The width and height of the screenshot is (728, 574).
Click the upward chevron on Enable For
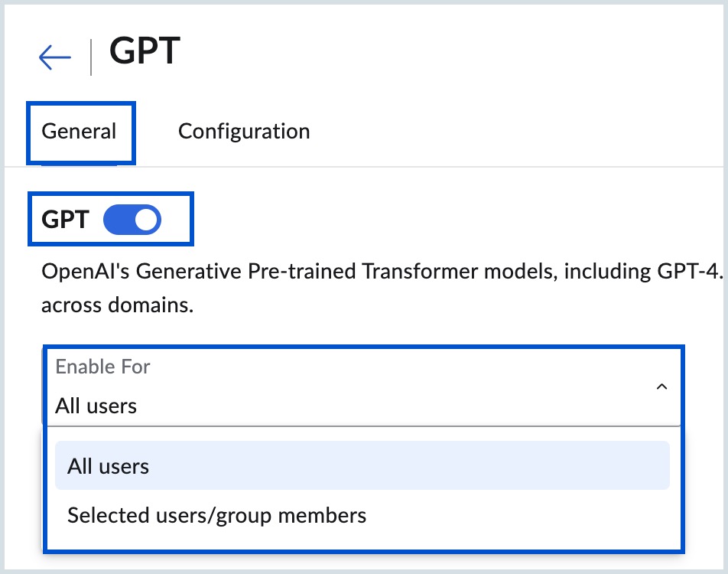coord(662,387)
